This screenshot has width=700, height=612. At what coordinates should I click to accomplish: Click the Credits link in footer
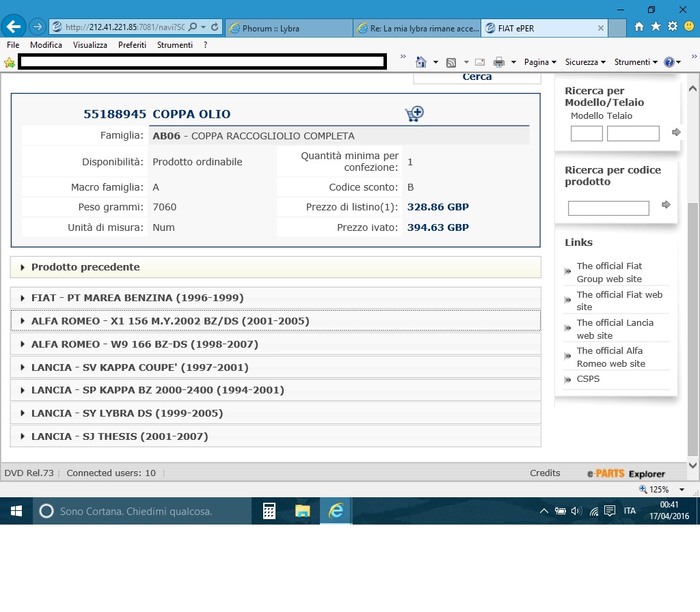point(545,473)
